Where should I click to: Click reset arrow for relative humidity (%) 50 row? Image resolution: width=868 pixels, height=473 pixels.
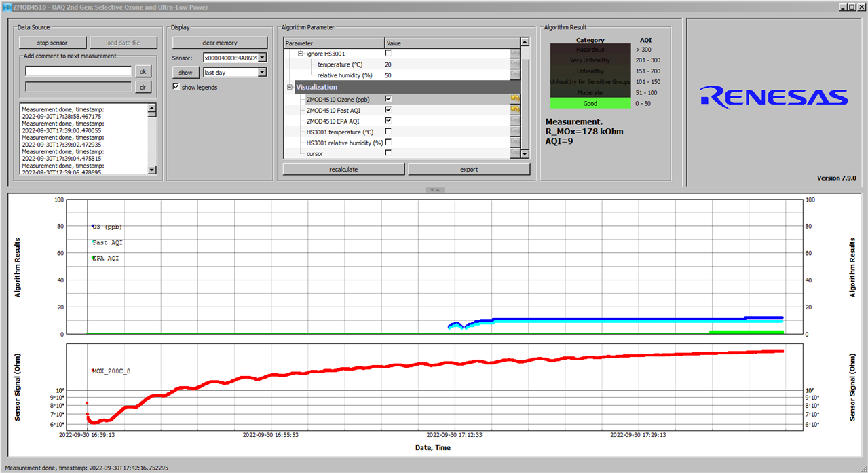point(514,75)
